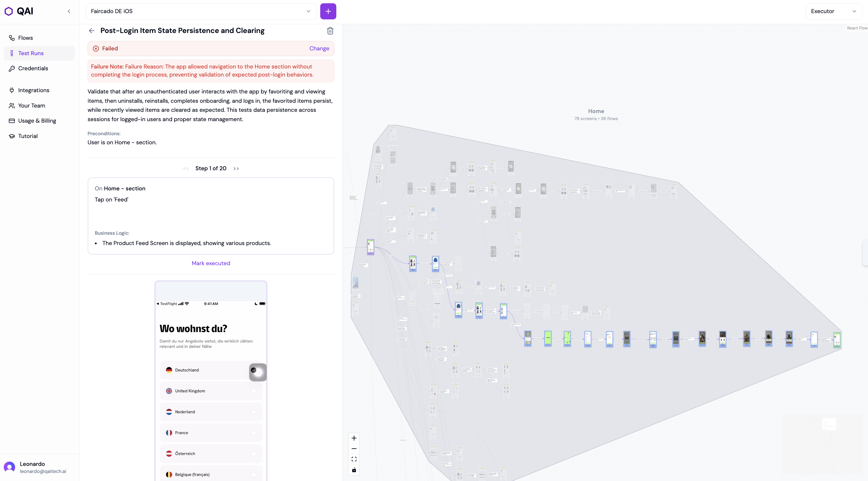Zoom in on the flow canvas
868x481 pixels.
pyautogui.click(x=354, y=438)
